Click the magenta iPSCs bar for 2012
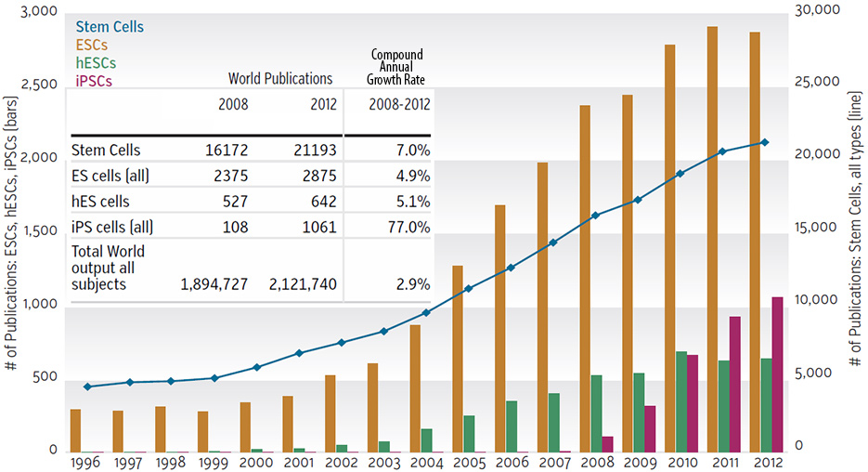This screenshot has width=868, height=472. click(777, 374)
